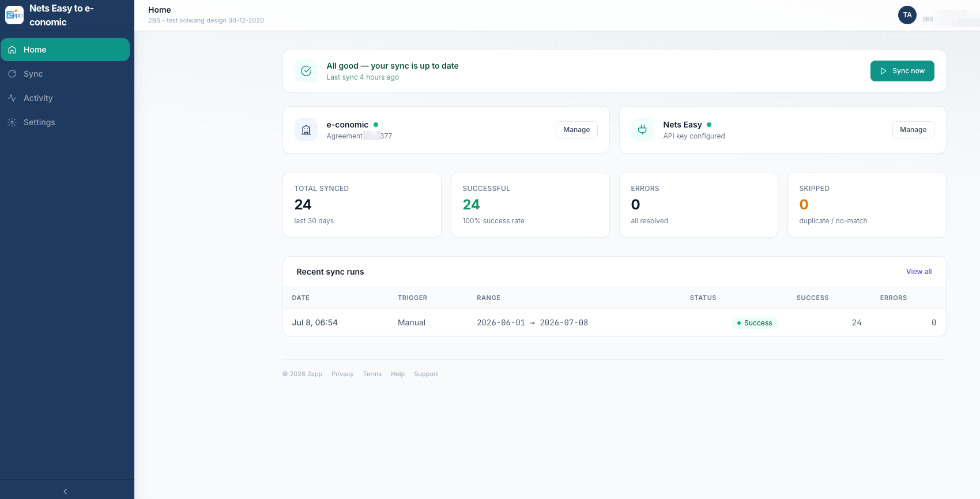This screenshot has height=499, width=980.
Task: Click the SUCCESS column header
Action: pyautogui.click(x=813, y=298)
